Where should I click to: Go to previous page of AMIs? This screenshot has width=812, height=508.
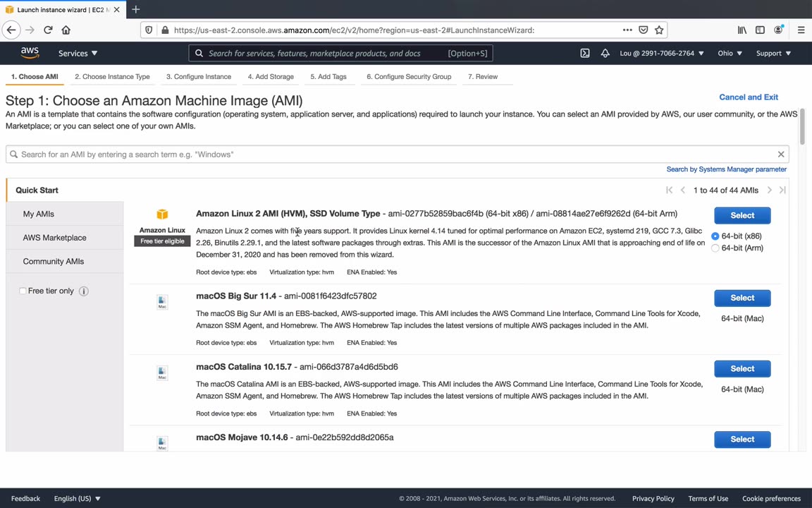pyautogui.click(x=682, y=190)
